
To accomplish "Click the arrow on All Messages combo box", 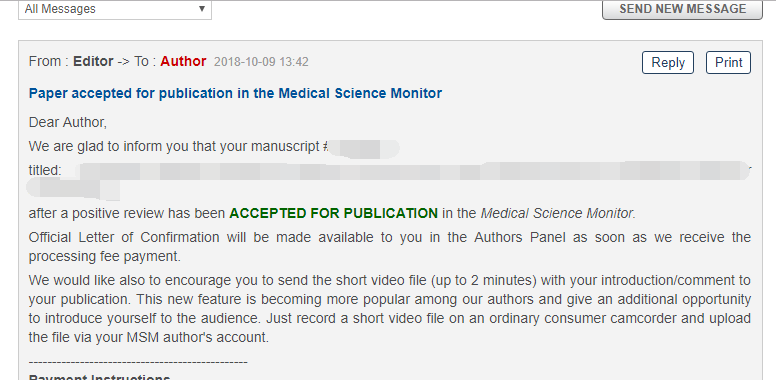I will point(201,9).
